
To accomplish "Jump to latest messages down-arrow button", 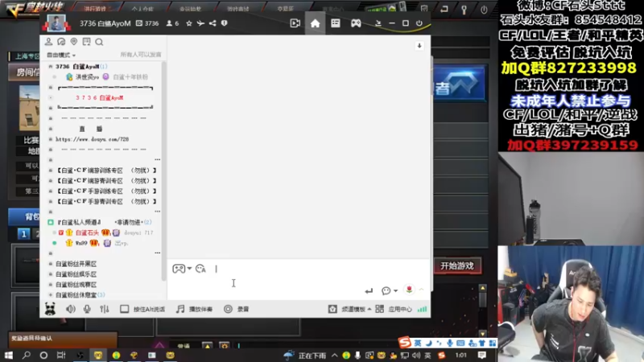I will click(x=419, y=46).
